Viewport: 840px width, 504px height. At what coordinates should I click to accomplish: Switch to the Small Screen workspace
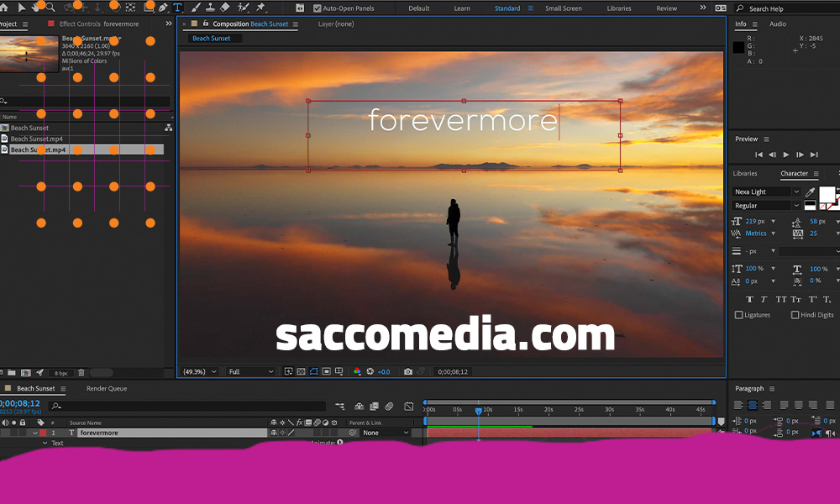point(563,8)
